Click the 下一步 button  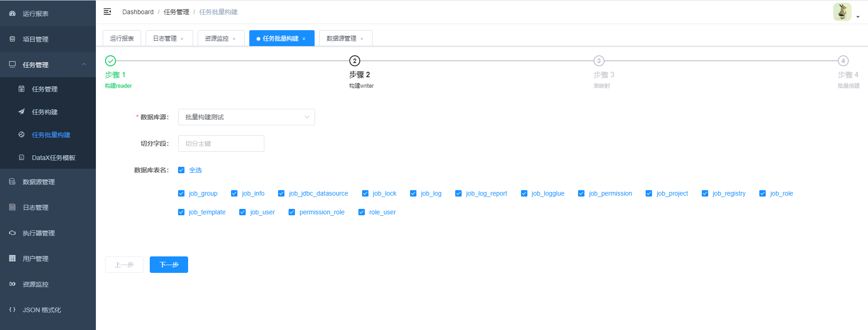(169, 265)
